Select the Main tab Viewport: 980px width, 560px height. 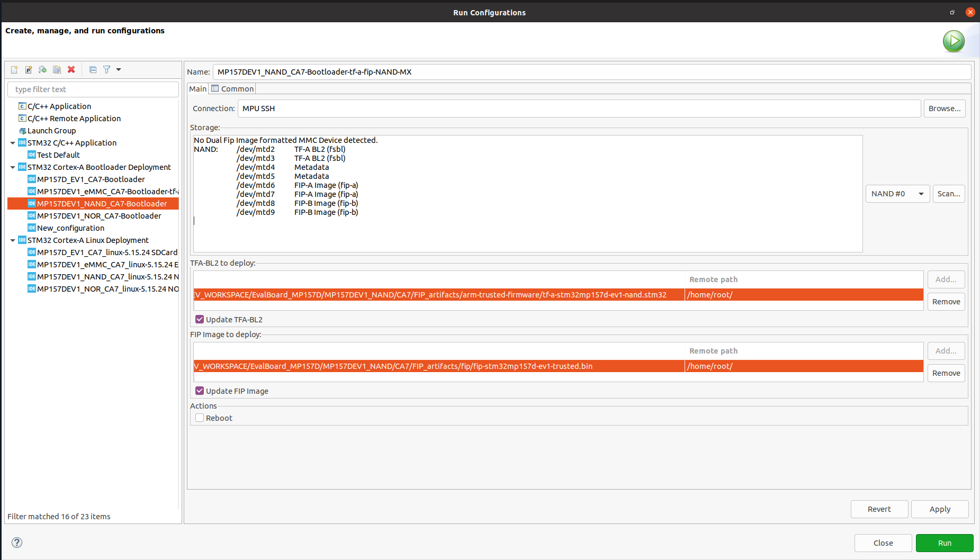pos(198,89)
